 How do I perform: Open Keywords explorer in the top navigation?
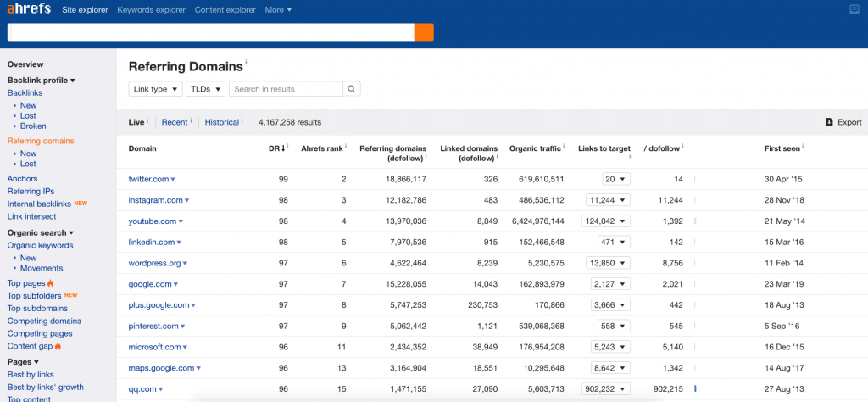(x=151, y=10)
